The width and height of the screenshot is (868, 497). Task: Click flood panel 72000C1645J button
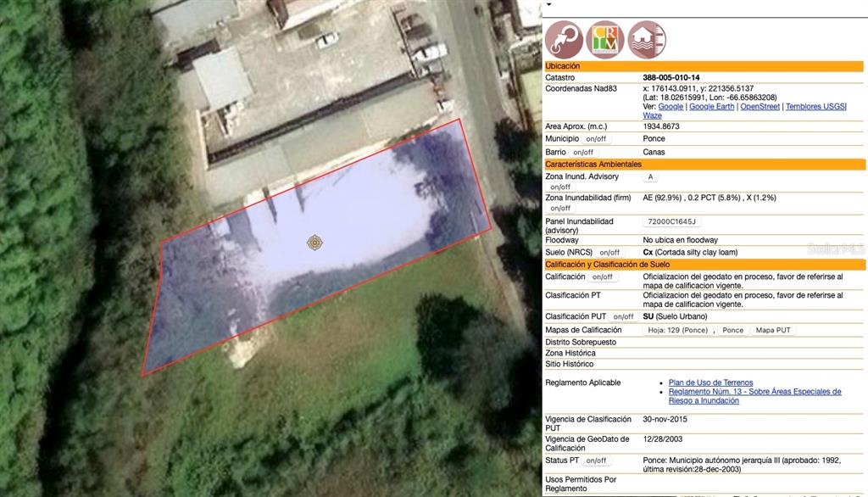click(671, 222)
